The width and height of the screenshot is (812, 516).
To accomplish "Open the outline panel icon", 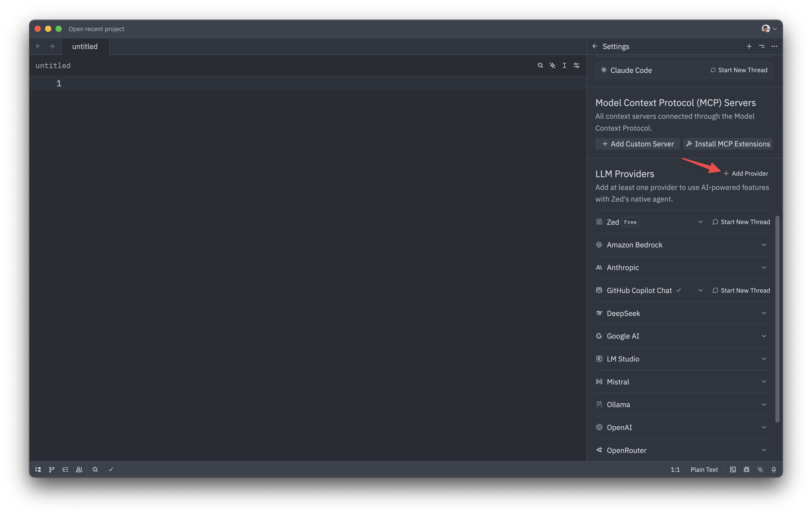I will (x=65, y=469).
